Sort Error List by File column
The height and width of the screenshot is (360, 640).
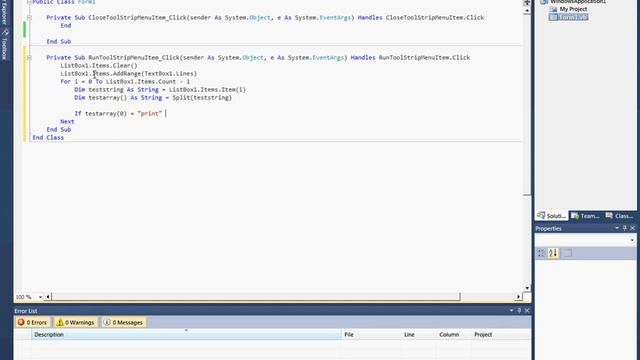click(371, 334)
